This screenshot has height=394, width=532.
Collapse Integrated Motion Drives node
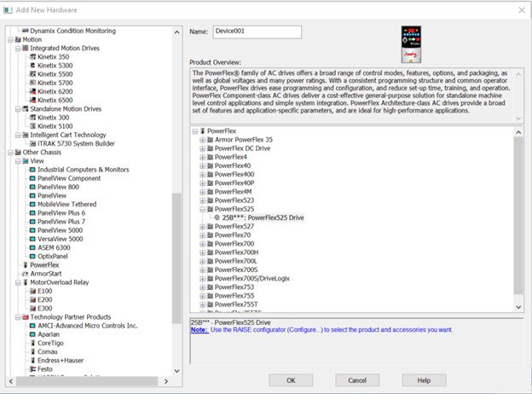click(x=18, y=49)
